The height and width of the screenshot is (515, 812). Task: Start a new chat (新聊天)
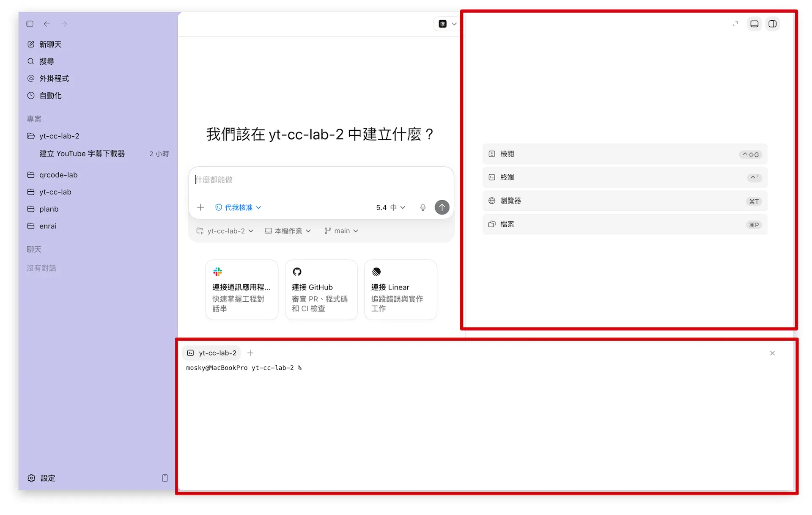(44, 44)
